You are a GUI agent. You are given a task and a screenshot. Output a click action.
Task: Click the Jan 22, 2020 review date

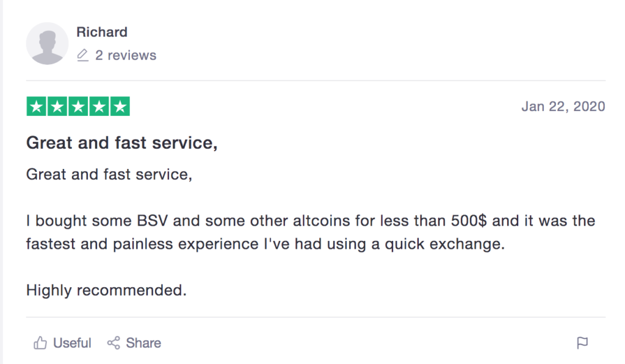[x=563, y=106]
